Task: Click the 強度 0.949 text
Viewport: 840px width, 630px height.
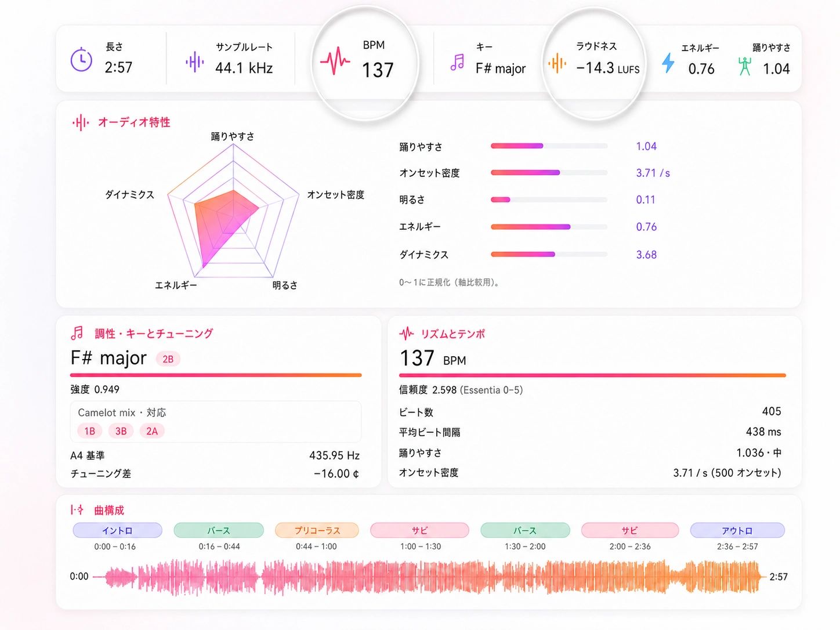Action: tap(95, 389)
